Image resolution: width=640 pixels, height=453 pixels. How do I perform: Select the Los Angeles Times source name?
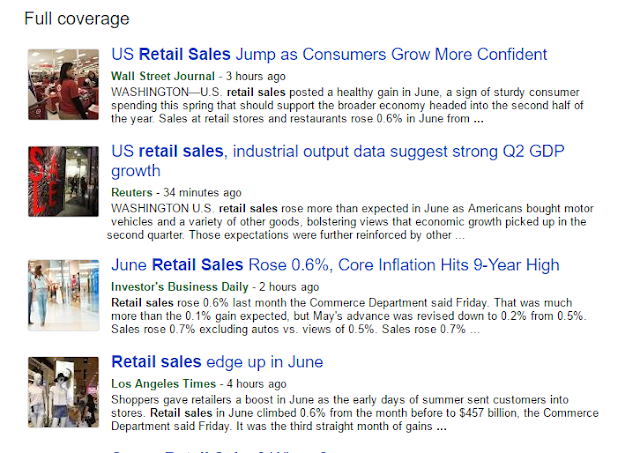[161, 384]
